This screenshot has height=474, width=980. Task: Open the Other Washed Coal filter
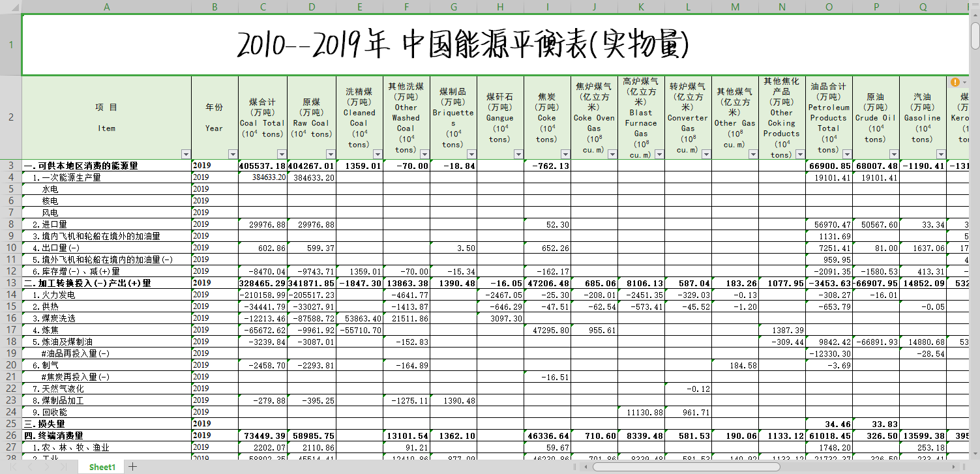pyautogui.click(x=424, y=155)
